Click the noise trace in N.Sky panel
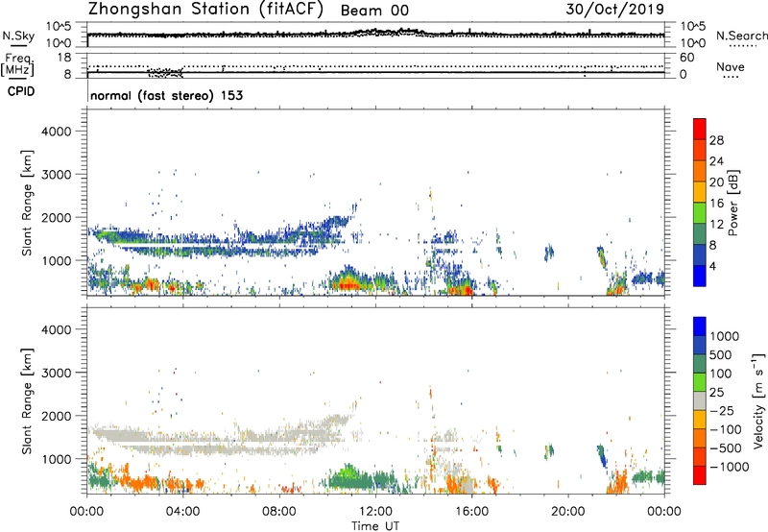 click(x=375, y=34)
